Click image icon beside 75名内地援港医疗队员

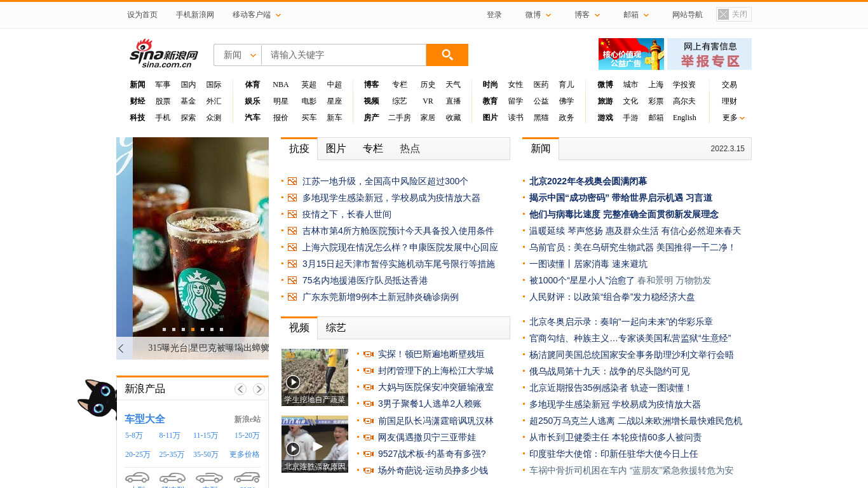coord(292,280)
